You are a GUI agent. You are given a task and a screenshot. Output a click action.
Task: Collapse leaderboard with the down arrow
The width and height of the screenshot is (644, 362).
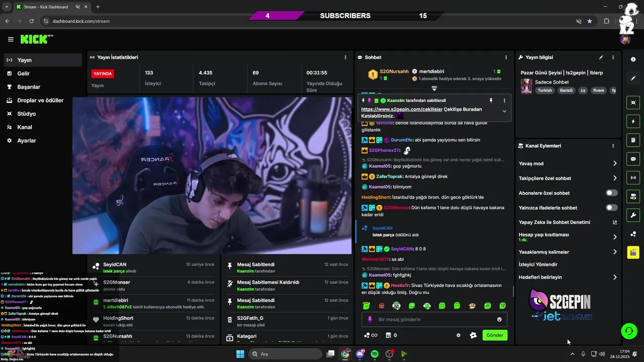434,88
